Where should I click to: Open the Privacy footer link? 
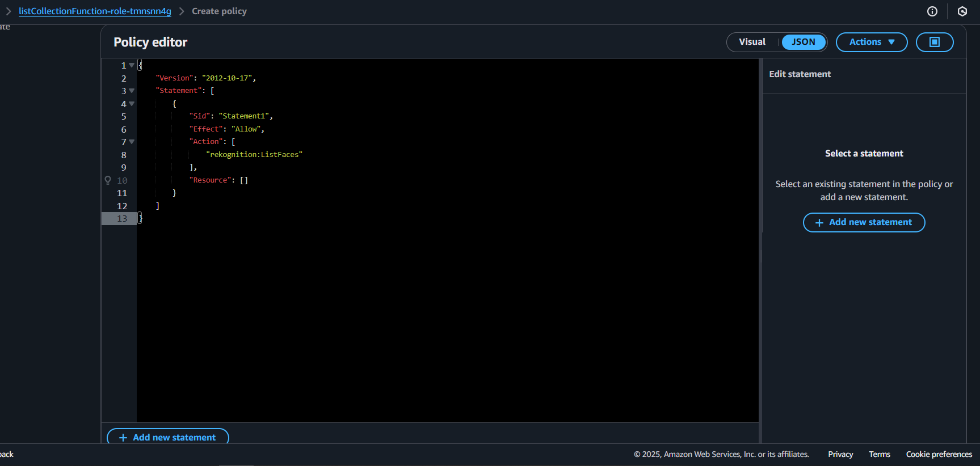click(840, 454)
